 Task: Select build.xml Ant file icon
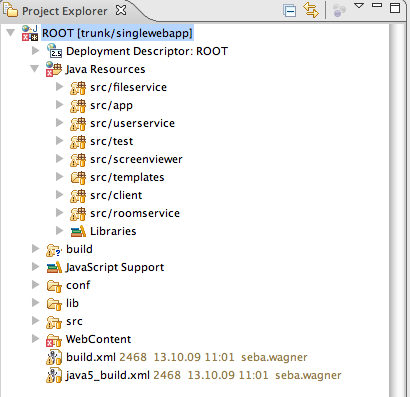pyautogui.click(x=54, y=358)
